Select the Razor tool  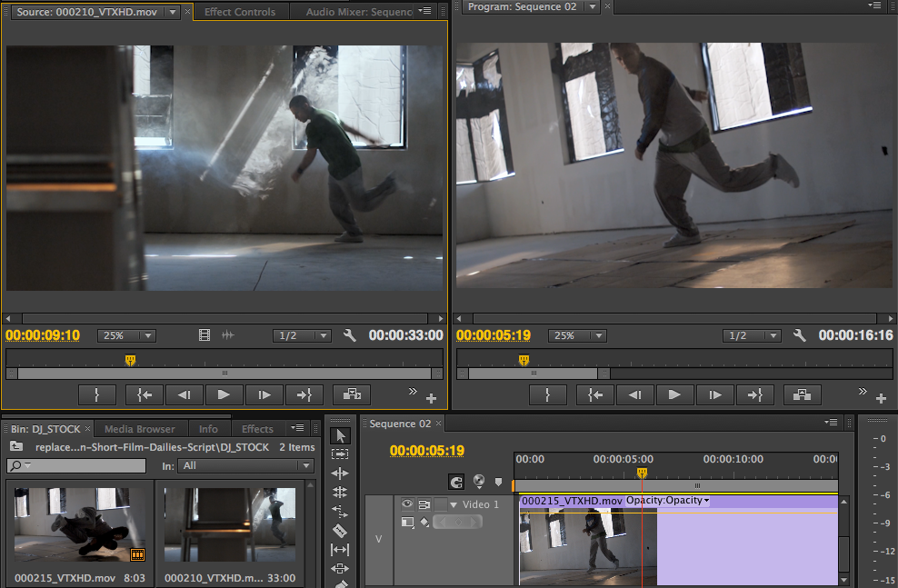[340, 531]
